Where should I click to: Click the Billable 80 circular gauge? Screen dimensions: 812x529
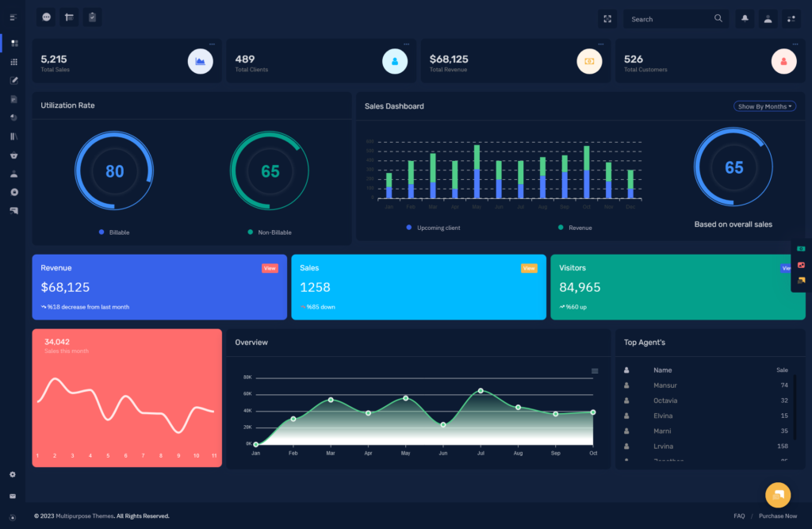click(x=114, y=171)
